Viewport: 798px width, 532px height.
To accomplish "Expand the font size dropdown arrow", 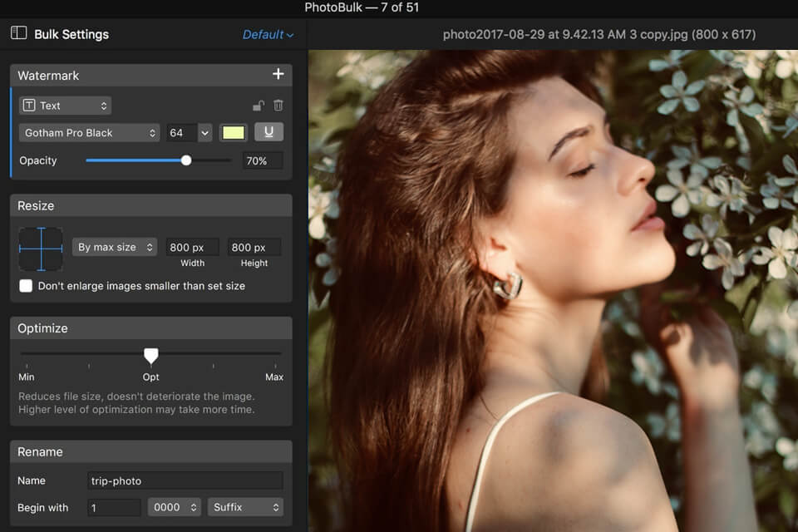I will pos(204,133).
